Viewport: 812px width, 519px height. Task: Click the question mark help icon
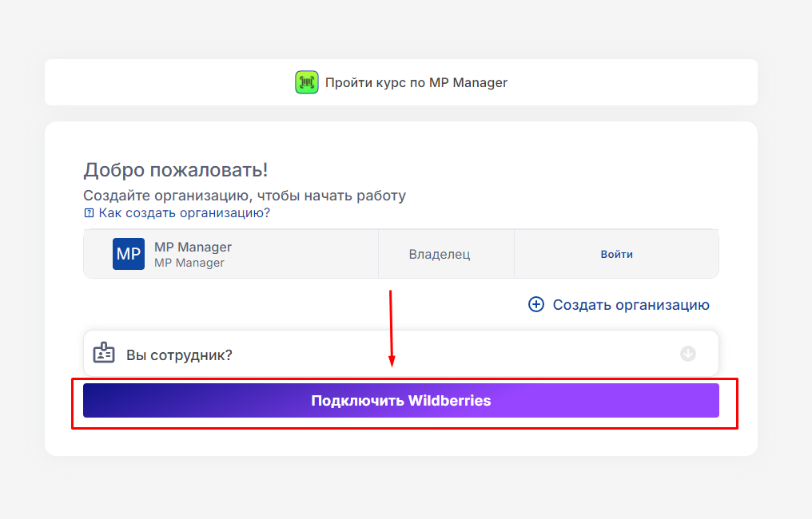pos(89,213)
